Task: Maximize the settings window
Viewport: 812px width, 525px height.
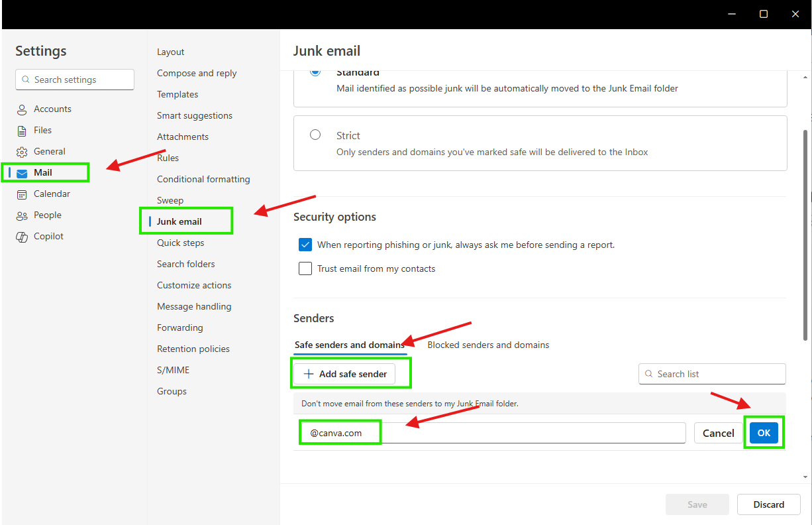Action: [764, 14]
